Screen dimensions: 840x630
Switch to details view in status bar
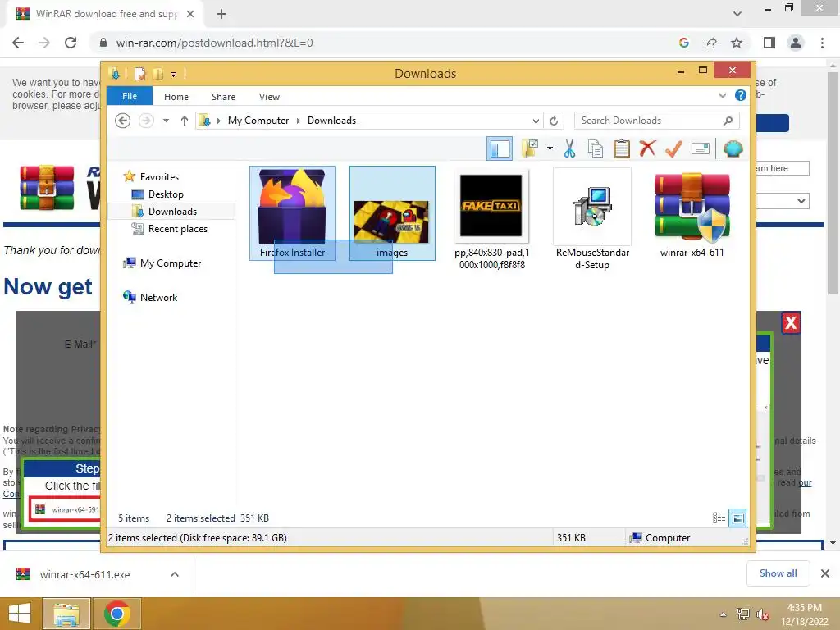719,518
